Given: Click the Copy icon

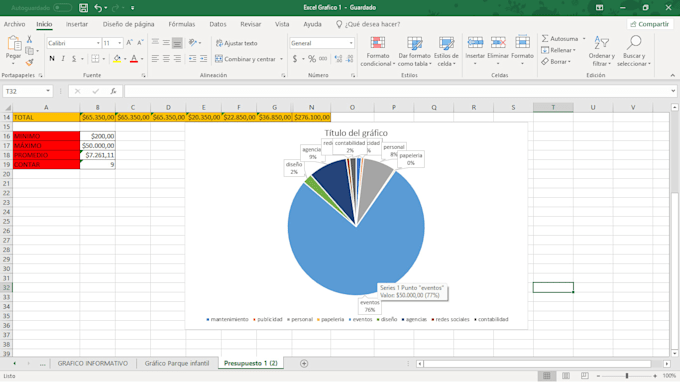Looking at the screenshot, I should 29,51.
